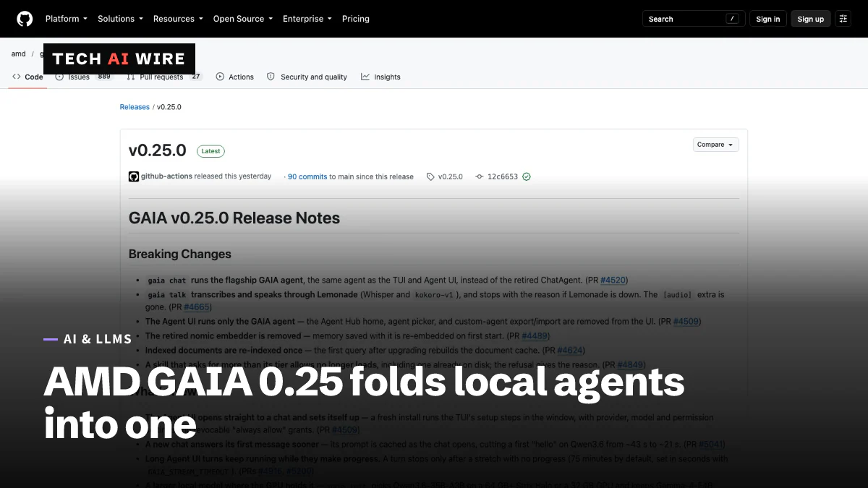Click the commit icon beside 12c6653
This screenshot has height=488, width=868.
click(479, 176)
